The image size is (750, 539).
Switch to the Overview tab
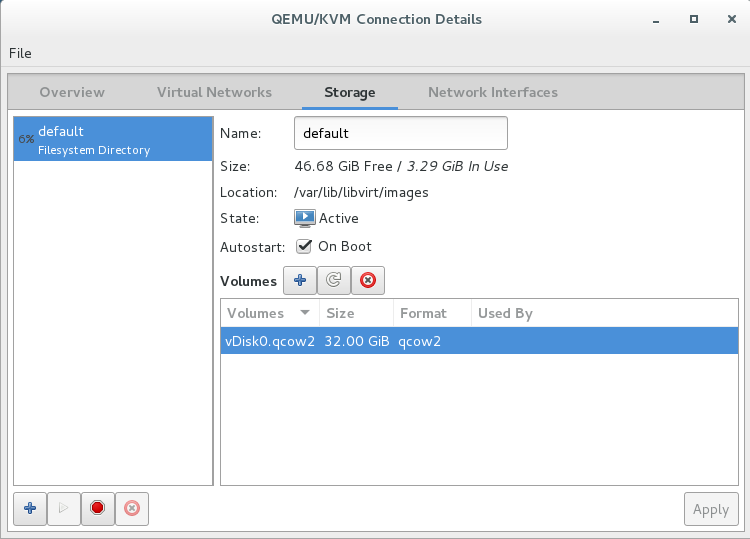coord(72,92)
